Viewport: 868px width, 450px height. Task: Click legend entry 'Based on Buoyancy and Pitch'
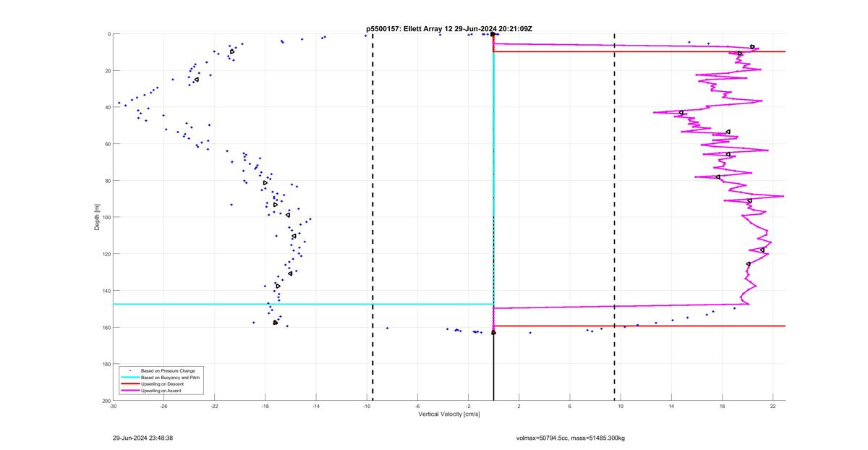(x=170, y=377)
